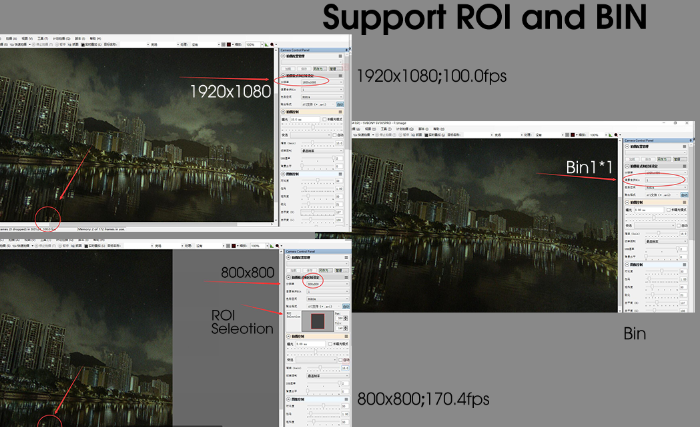Click exposure time field in 1920x1080 window
700x427 pixels.
(x=305, y=119)
